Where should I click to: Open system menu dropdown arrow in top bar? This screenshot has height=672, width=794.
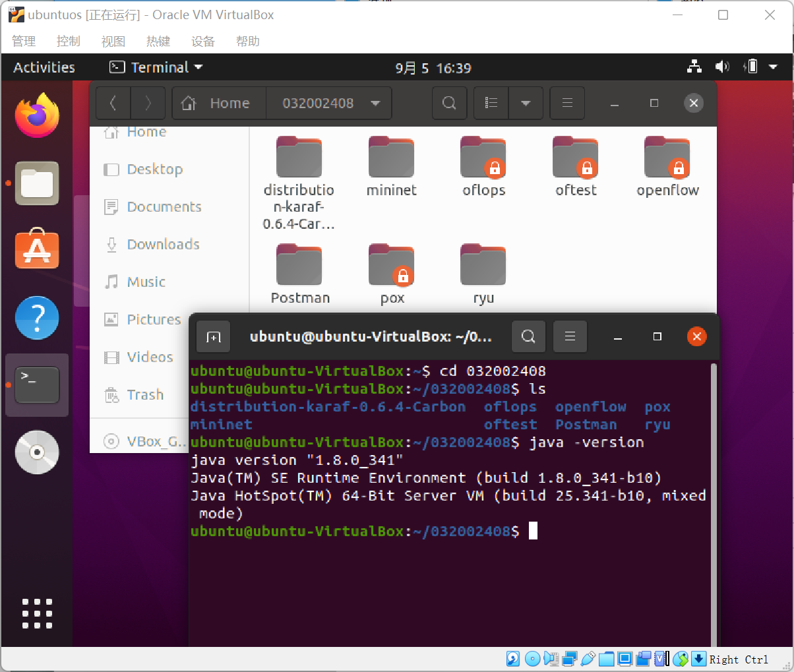click(774, 67)
